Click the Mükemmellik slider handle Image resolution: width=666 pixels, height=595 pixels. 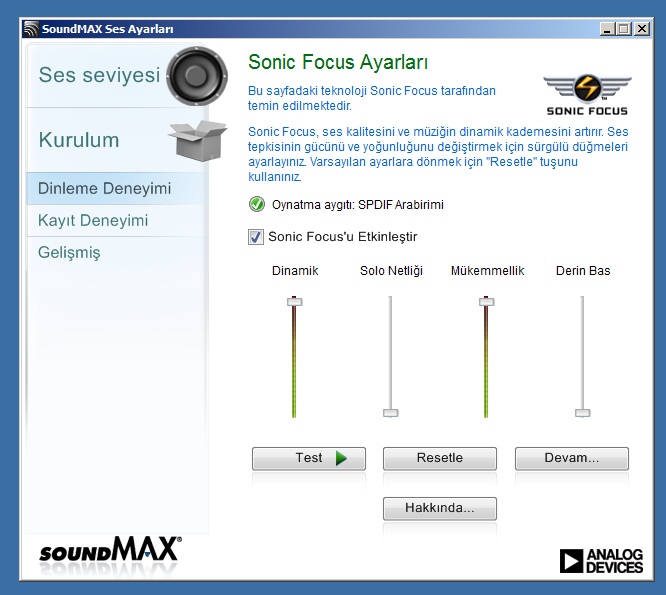click(487, 302)
